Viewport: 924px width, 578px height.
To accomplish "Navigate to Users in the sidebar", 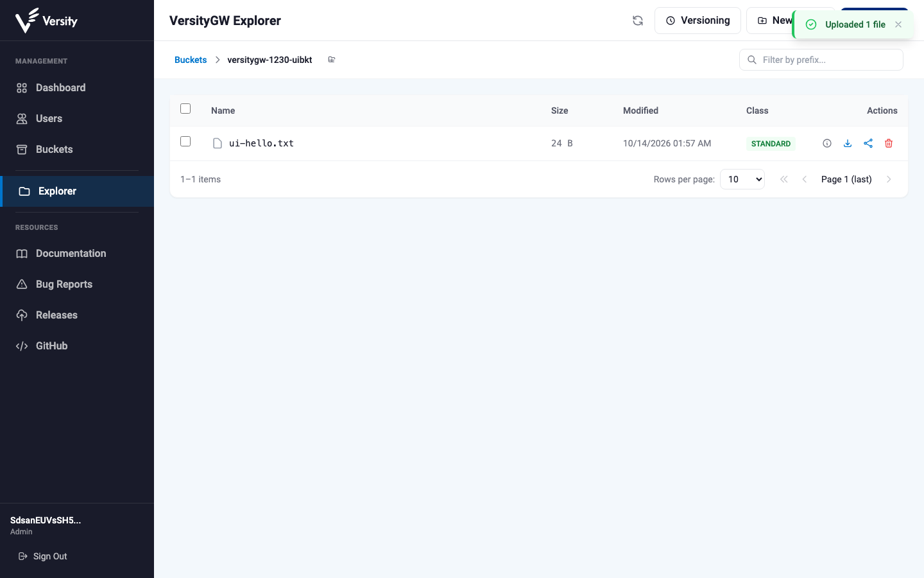I will point(77,118).
